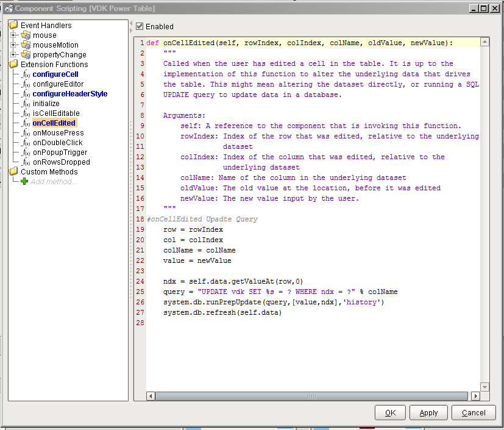Click the Apply button

tap(428, 413)
